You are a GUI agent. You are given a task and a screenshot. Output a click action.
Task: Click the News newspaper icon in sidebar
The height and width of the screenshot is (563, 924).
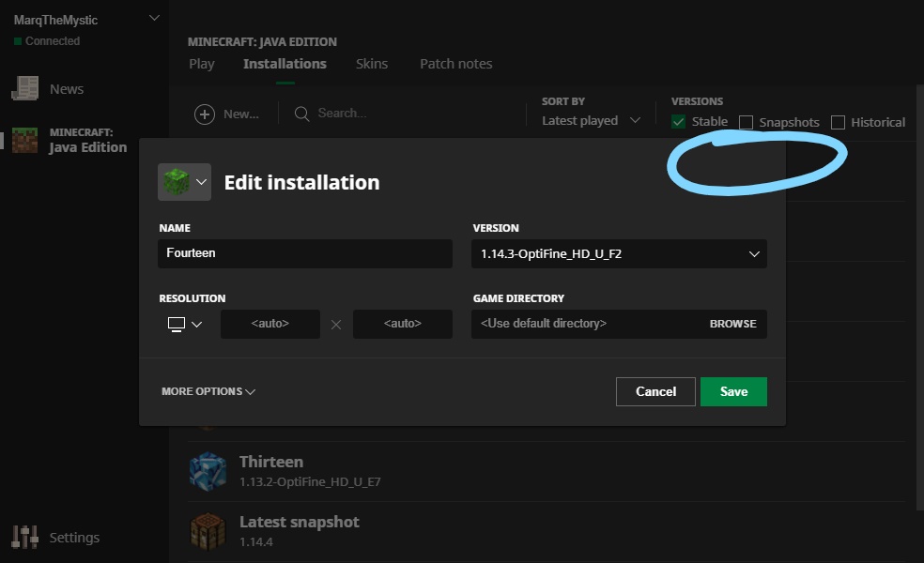(x=25, y=89)
